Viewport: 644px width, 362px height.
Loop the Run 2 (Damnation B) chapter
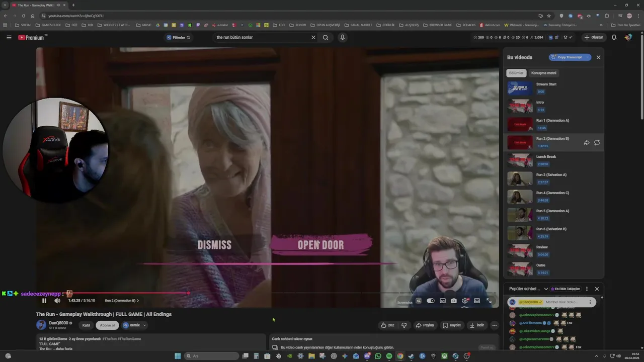(597, 143)
